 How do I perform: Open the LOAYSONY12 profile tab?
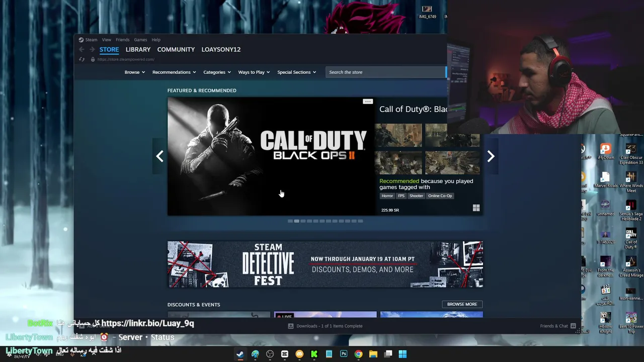pyautogui.click(x=221, y=49)
